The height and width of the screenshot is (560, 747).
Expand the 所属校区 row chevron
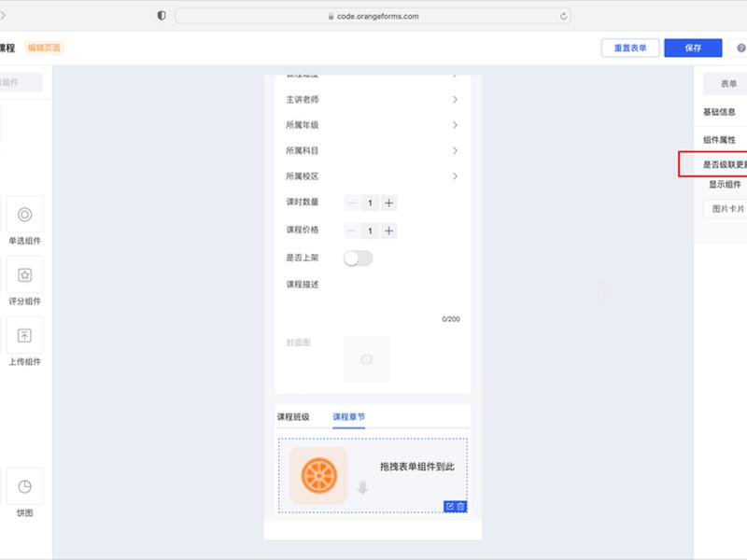(x=455, y=176)
